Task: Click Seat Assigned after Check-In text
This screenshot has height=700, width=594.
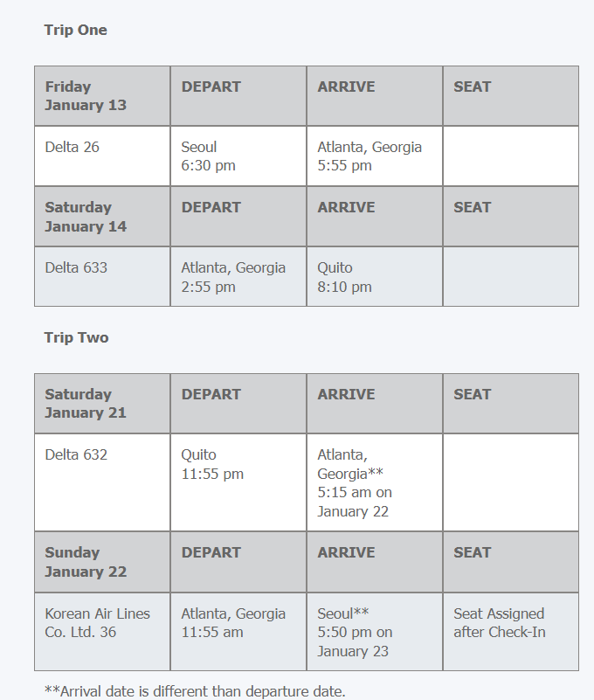Action: point(499,622)
